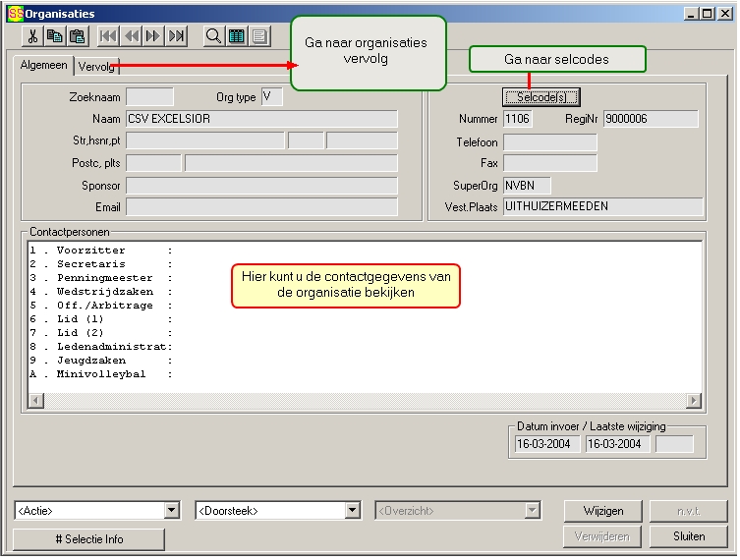Viewport: 740px width, 560px height.
Task: Open search with the magnifier icon
Action: tap(213, 36)
